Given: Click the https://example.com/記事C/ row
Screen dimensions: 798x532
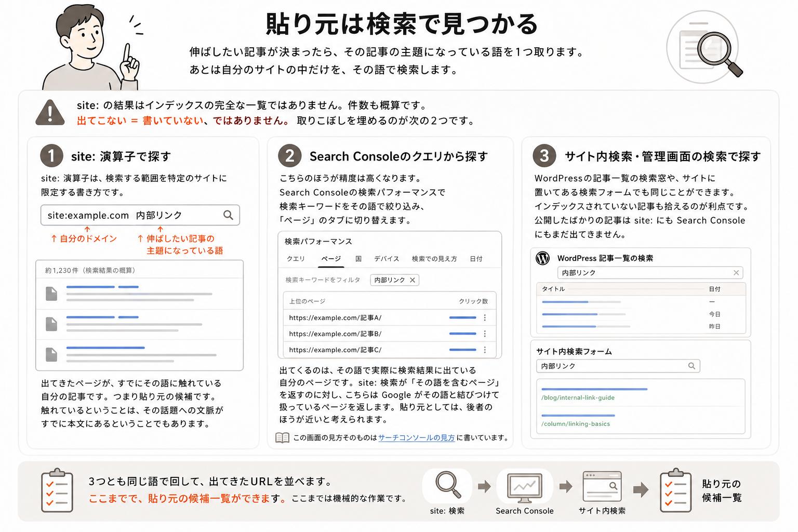Looking at the screenshot, I should 389,350.
